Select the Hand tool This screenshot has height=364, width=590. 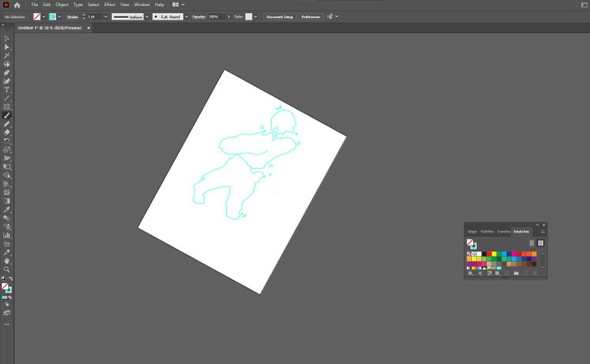click(x=7, y=261)
